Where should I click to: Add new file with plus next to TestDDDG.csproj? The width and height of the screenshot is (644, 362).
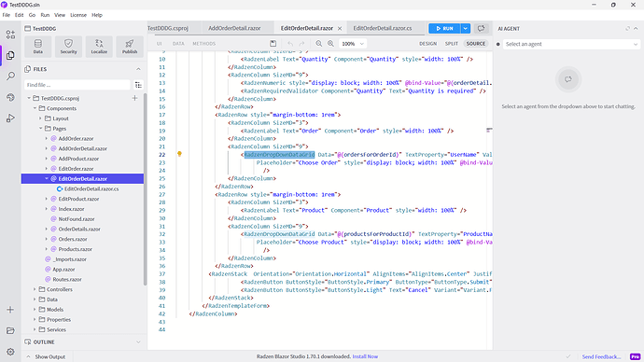pos(134,98)
